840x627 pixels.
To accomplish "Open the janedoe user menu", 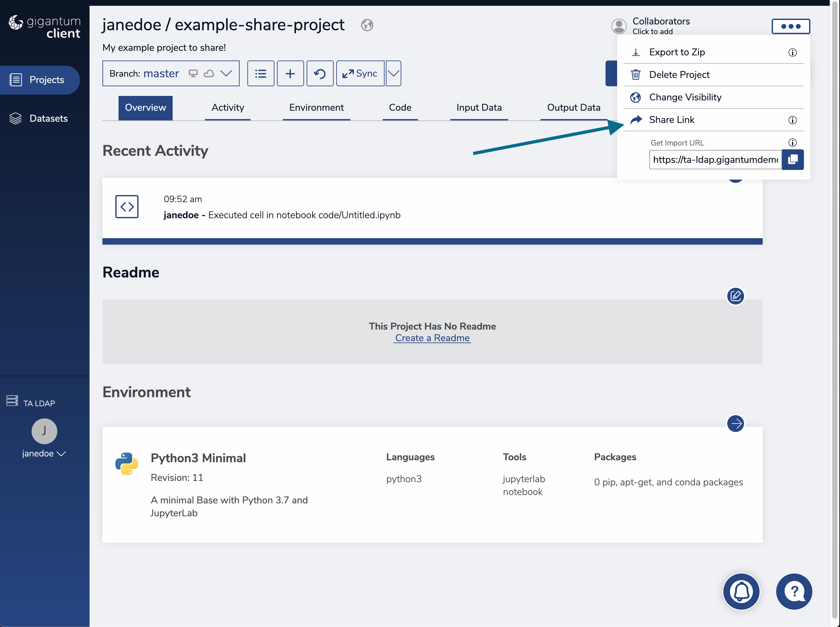I will click(44, 454).
